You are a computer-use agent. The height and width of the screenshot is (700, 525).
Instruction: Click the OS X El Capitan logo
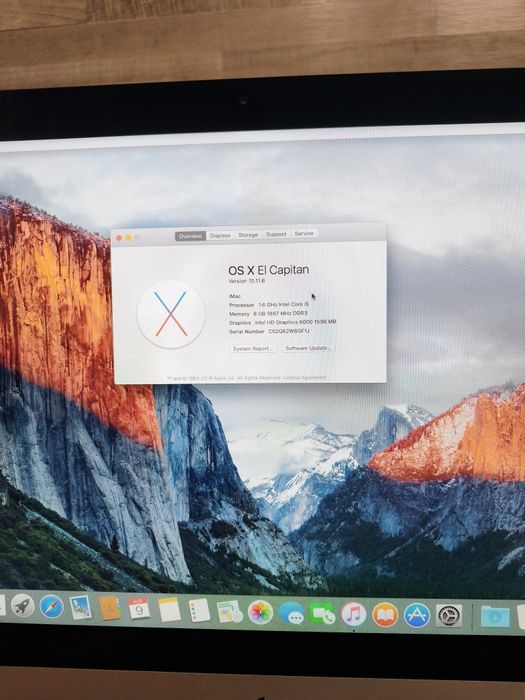[171, 314]
